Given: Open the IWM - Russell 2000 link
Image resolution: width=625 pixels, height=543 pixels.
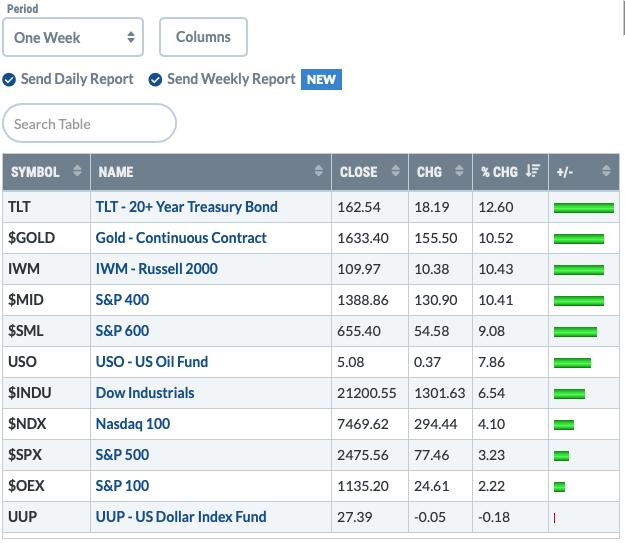Looking at the screenshot, I should [157, 269].
